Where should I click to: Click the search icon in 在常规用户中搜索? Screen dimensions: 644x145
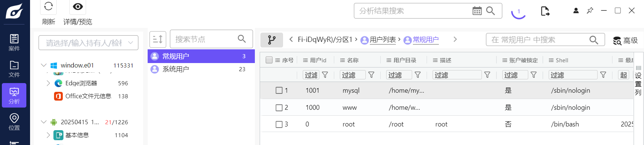(594, 40)
